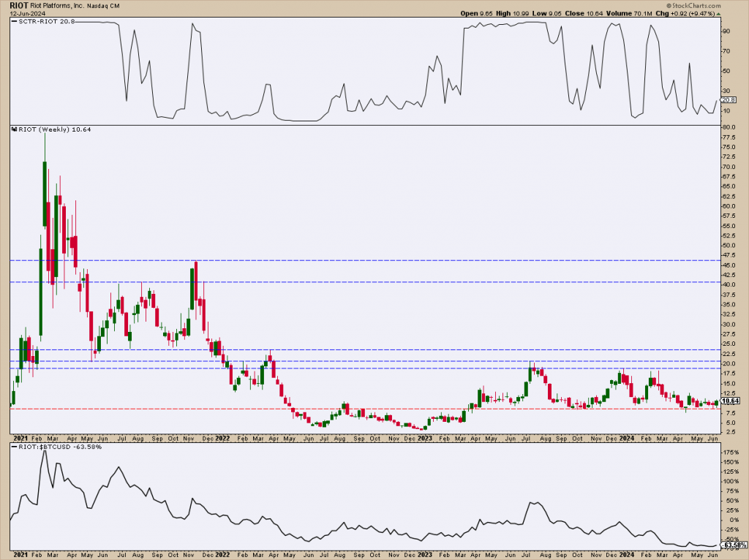
Task: Select the 10.64 last-price tag on price axis
Action: 731,401
